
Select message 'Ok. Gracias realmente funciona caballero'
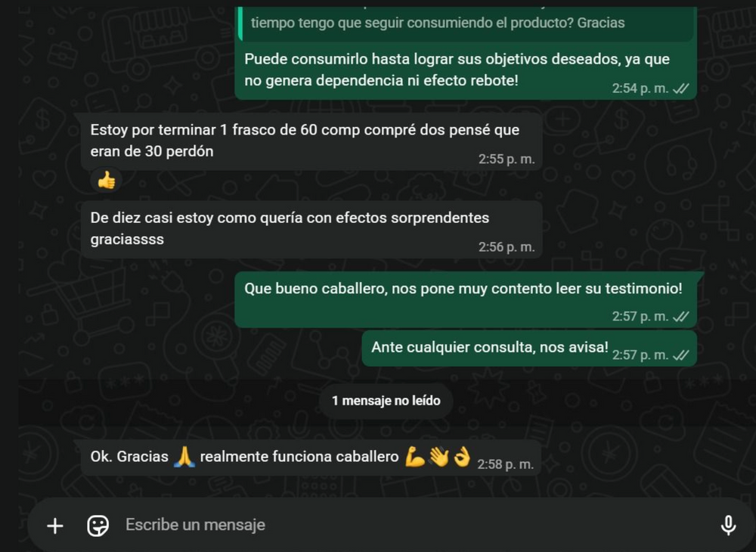click(311, 457)
